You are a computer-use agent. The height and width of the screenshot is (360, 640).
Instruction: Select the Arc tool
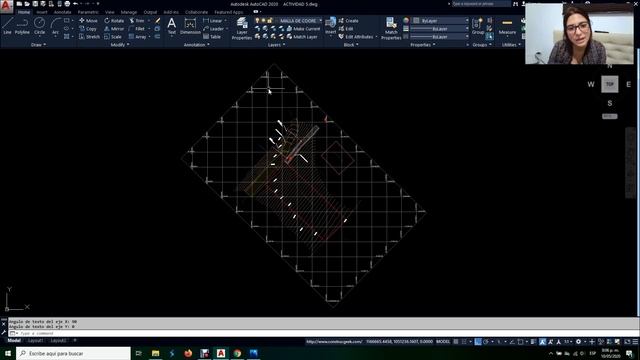55,26
